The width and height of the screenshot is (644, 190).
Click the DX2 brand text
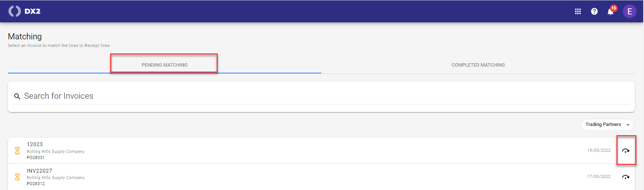[32, 11]
